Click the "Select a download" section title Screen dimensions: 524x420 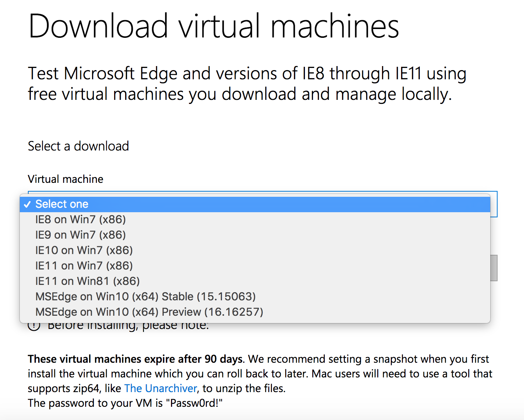pyautogui.click(x=78, y=146)
